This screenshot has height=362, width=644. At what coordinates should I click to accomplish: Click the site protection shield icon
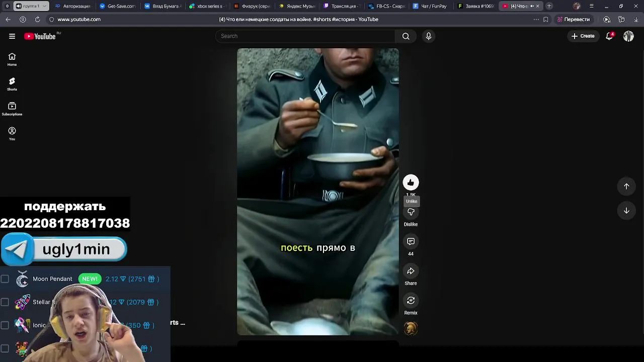[51, 20]
